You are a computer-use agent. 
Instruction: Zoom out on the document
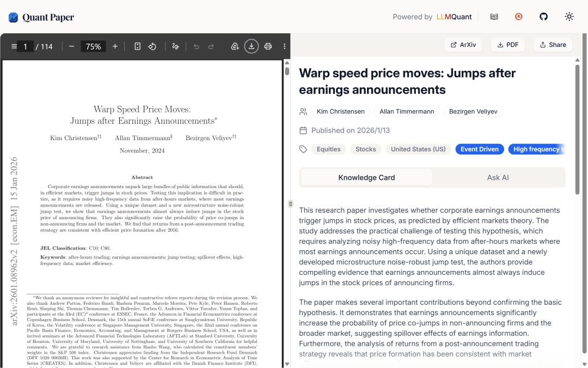(x=71, y=46)
